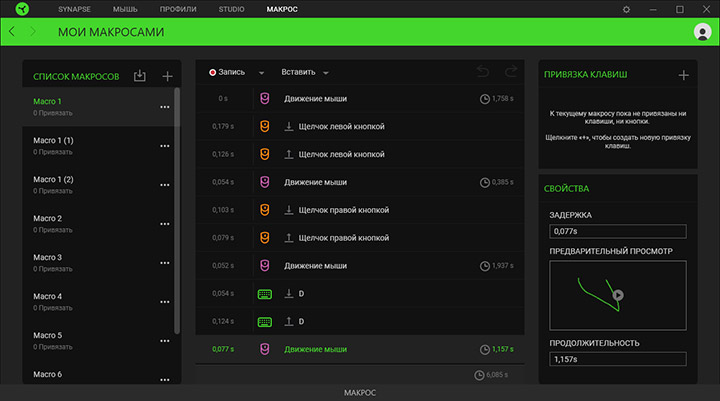Click total duration clock icon 6,085 s
Viewport: 720px width, 401px height.
[479, 375]
